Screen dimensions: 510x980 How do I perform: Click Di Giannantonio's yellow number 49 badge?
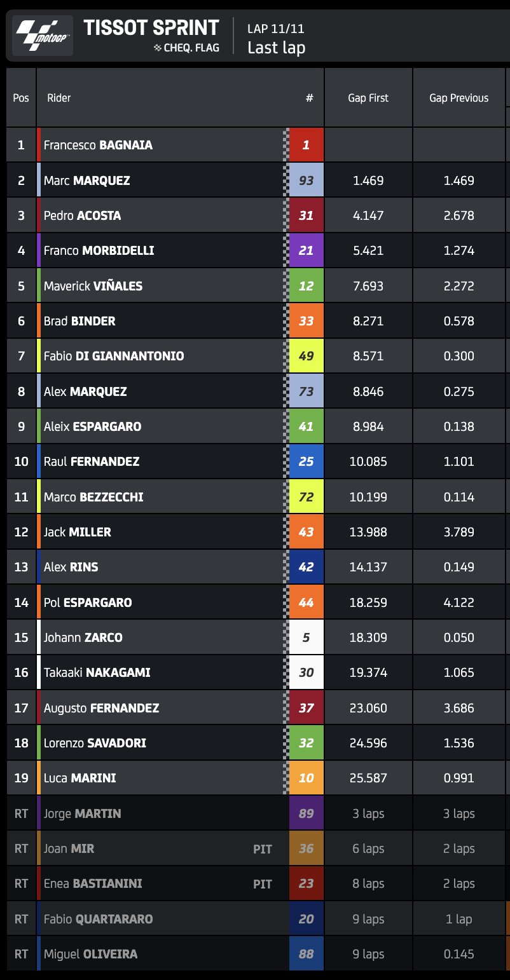click(306, 356)
